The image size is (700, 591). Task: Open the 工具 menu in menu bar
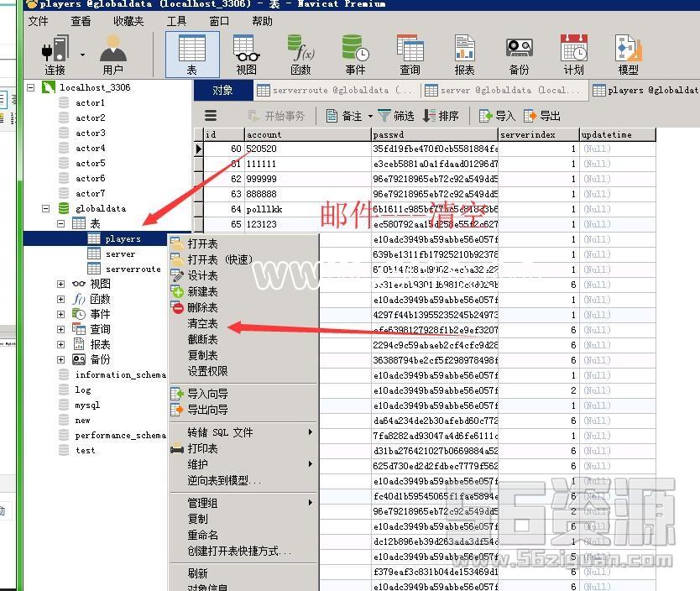click(x=176, y=21)
